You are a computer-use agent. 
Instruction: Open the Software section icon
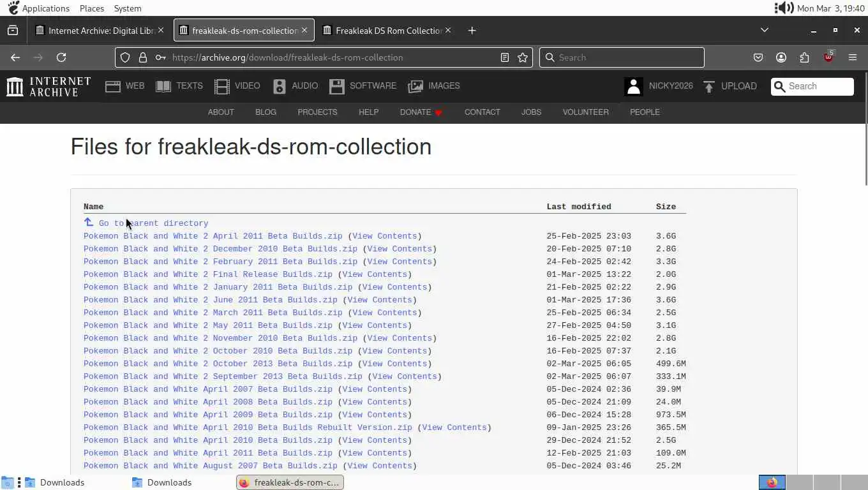[x=336, y=86]
